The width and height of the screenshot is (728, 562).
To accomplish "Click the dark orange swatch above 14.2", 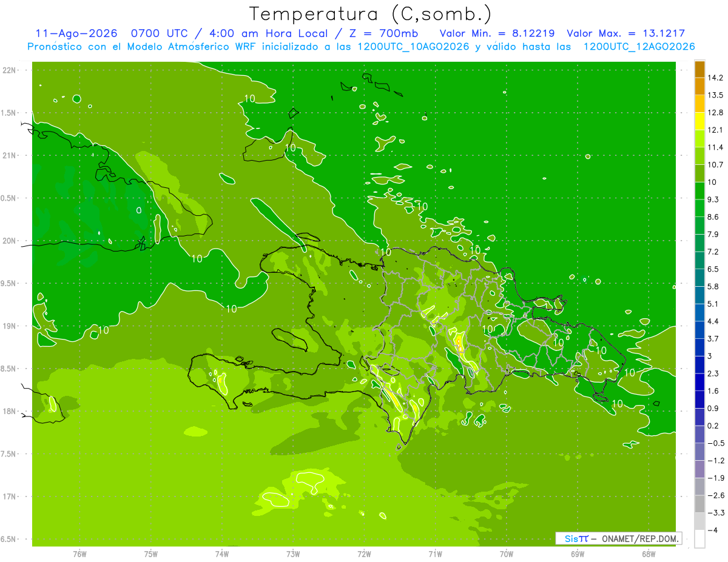I will [x=699, y=69].
